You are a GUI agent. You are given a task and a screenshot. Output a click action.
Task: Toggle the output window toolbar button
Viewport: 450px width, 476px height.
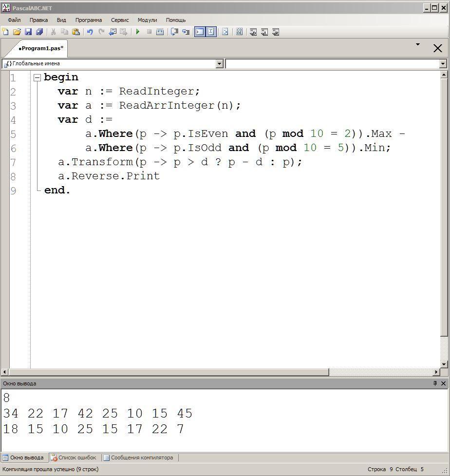(200, 32)
